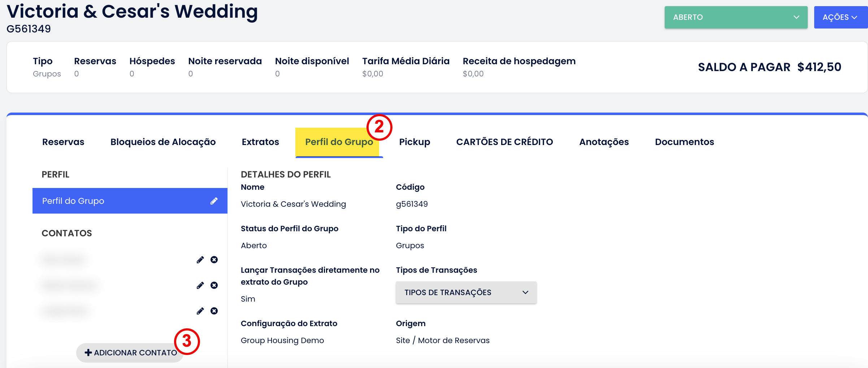Edit the first contact via pencil icon

[x=200, y=260]
